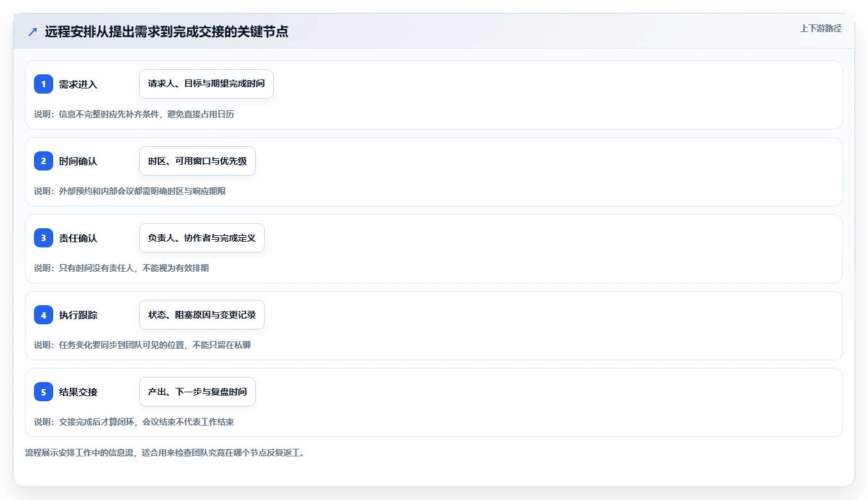Select the 负责人、协作者与完成定义 chip
868x500 pixels.
tap(202, 238)
